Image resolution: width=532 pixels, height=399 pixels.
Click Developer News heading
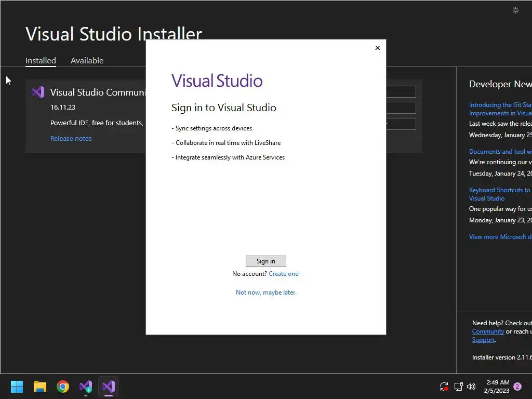coord(500,84)
